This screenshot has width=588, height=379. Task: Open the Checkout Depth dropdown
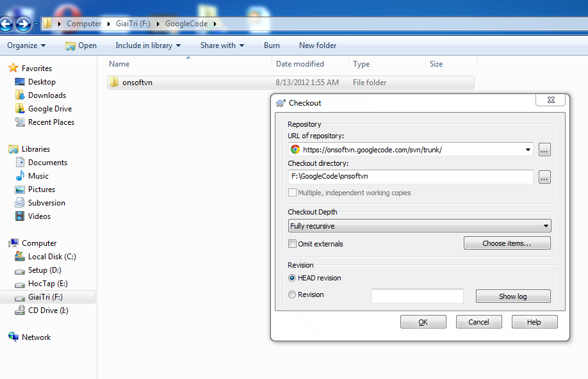(420, 226)
